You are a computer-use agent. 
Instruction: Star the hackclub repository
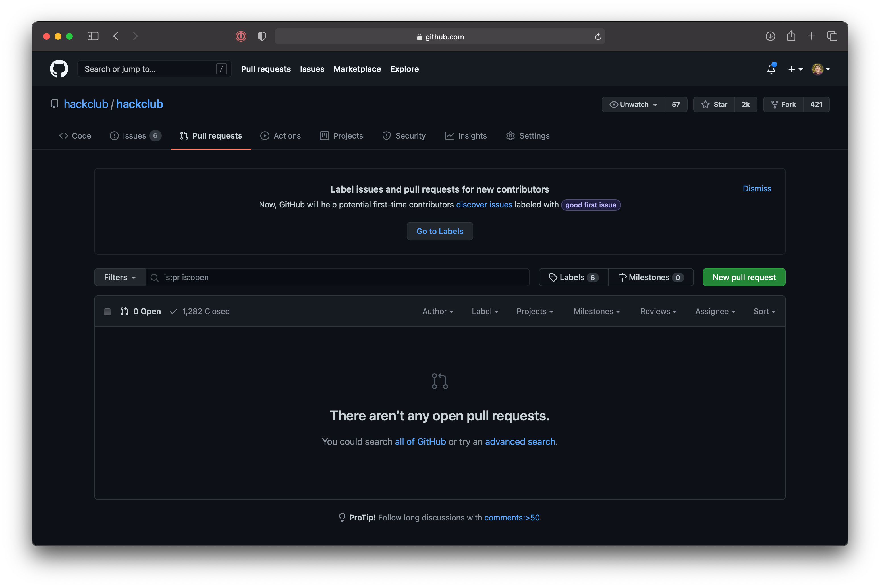tap(714, 104)
